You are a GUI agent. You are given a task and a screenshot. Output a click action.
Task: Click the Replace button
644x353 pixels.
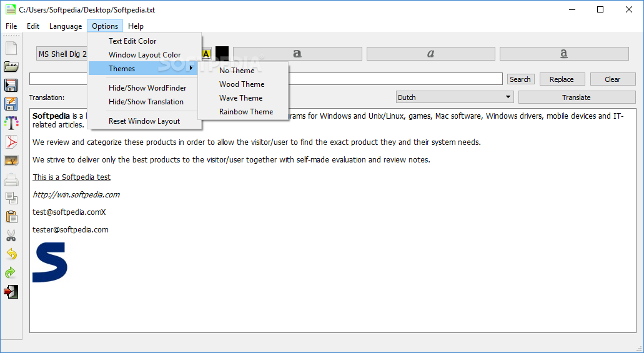pos(562,79)
